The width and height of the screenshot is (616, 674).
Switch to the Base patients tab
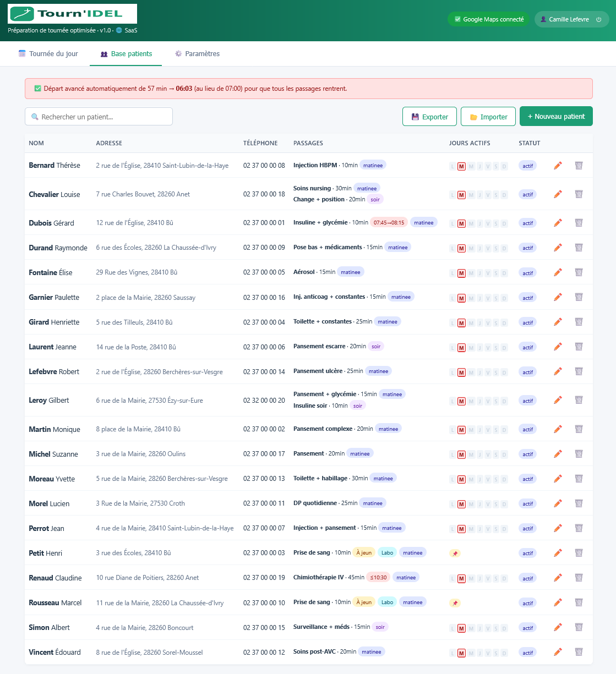(126, 54)
